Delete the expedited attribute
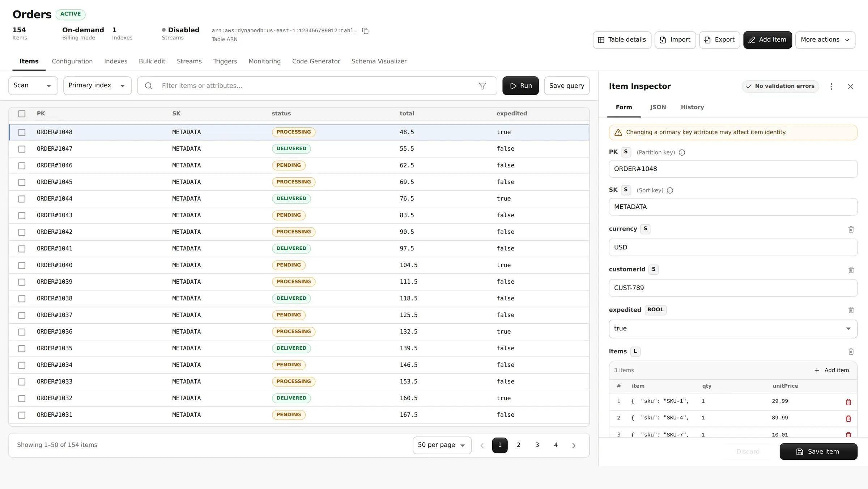This screenshot has width=868, height=489. coord(851,310)
